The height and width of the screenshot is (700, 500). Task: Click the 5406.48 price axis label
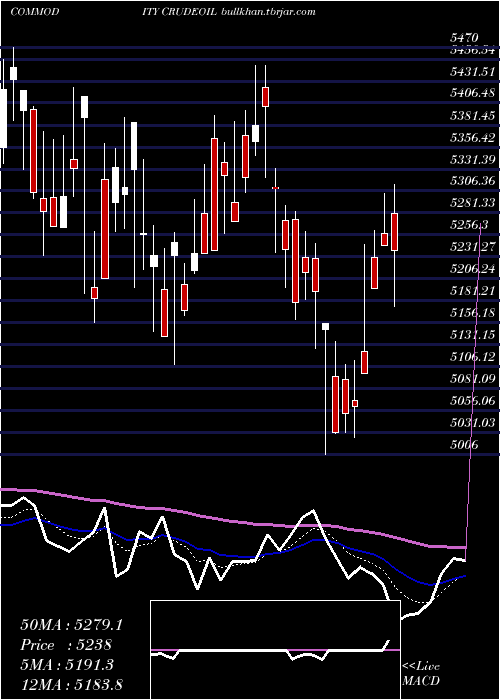pos(473,93)
